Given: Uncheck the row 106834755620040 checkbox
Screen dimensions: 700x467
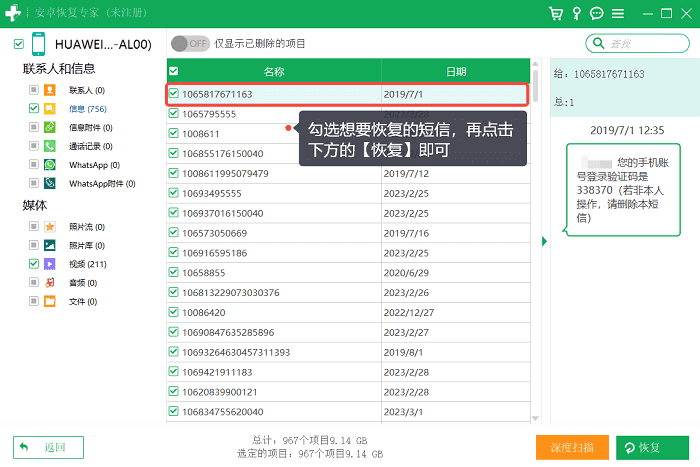Looking at the screenshot, I should [174, 411].
